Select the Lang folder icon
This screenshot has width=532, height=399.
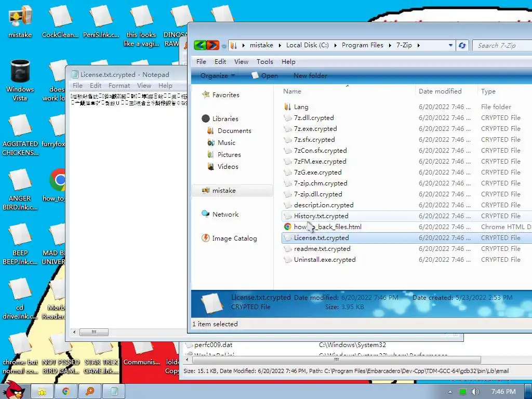click(287, 107)
